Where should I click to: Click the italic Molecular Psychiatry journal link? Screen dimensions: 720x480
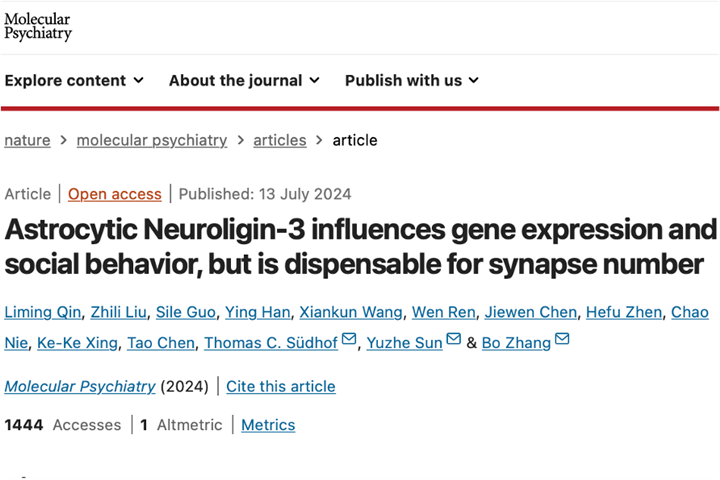pos(80,386)
